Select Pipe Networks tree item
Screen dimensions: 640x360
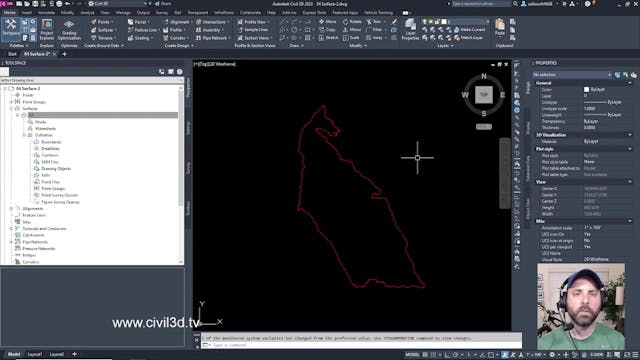coord(35,242)
